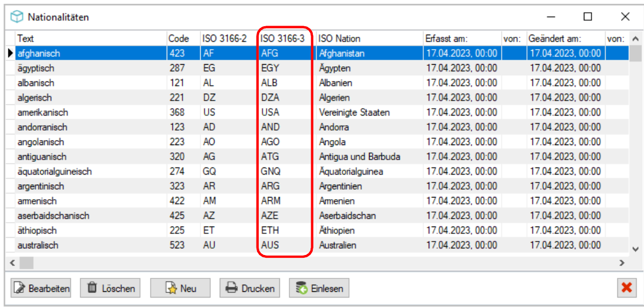Click scroll down arrow of vertical scrollbar
This screenshot has height=308, width=644.
tap(635, 248)
